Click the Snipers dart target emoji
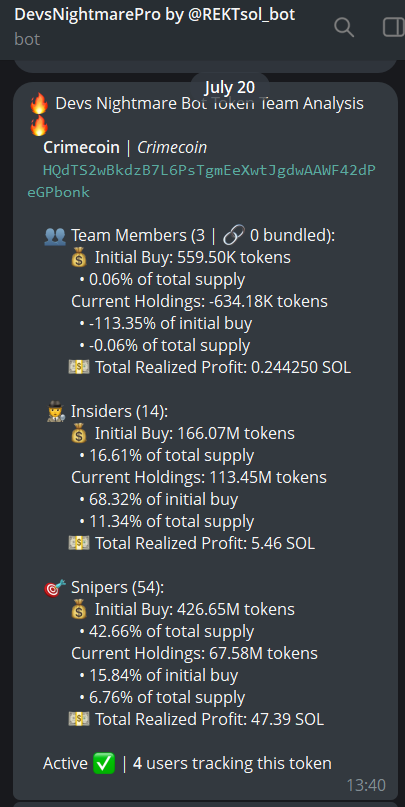 point(55,587)
